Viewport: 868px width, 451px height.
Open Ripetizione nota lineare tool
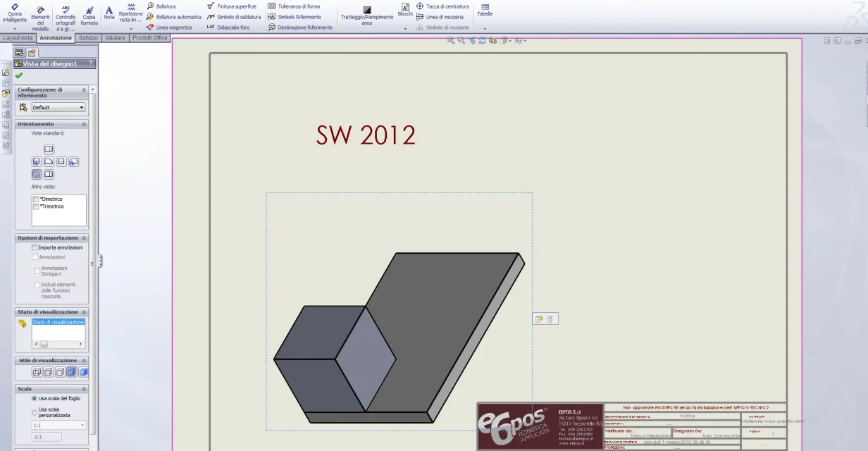130,14
